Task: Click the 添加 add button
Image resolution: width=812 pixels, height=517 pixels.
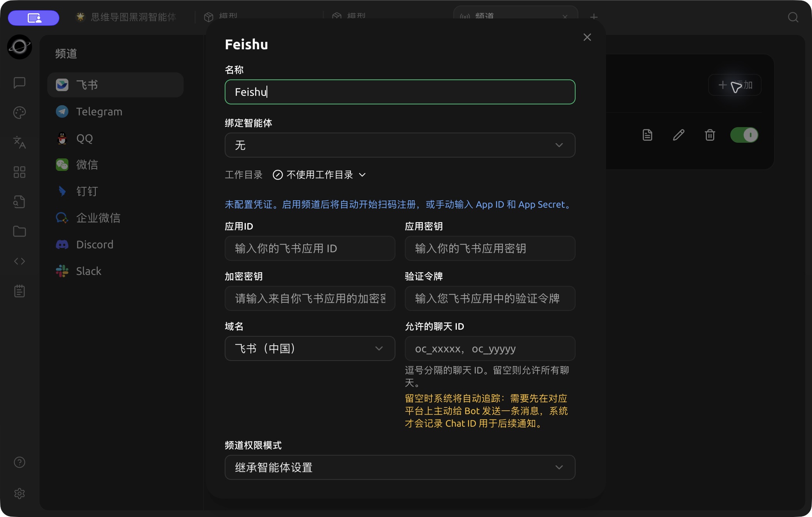Action: (735, 85)
